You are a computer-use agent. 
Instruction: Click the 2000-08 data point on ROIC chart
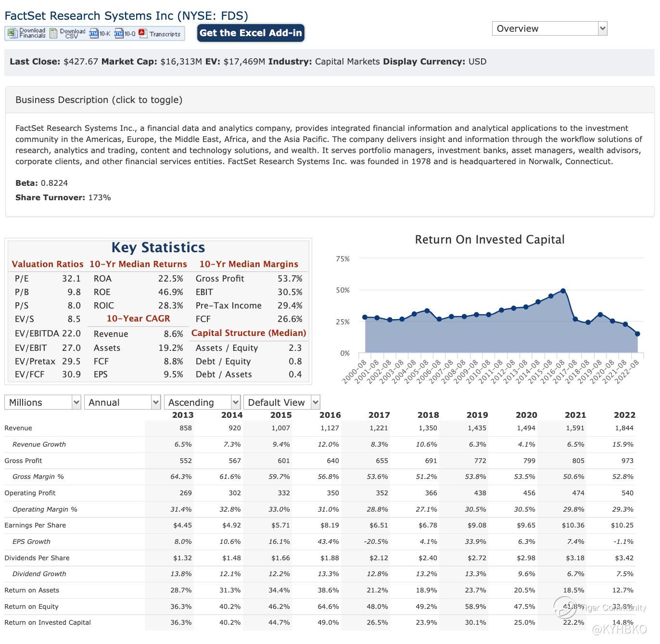coord(365,317)
